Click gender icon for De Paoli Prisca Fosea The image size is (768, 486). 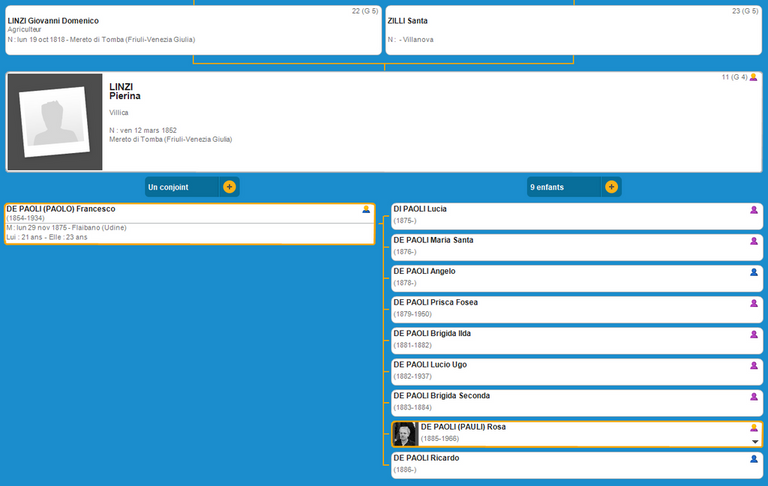754,303
